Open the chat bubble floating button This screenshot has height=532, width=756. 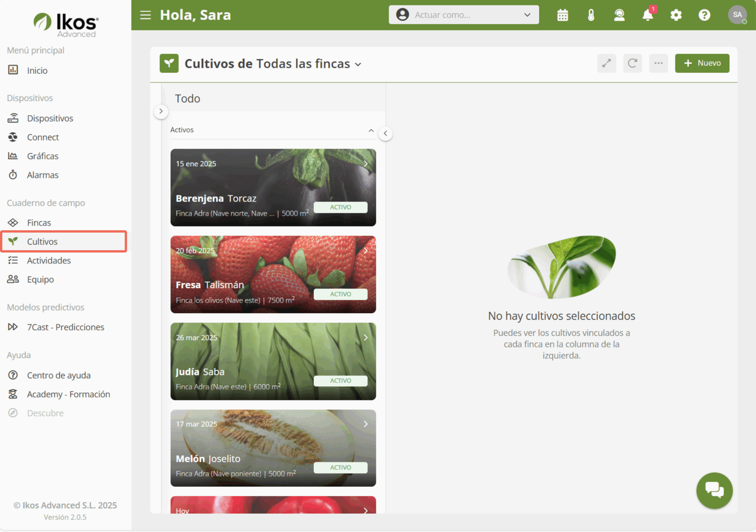[x=714, y=490]
